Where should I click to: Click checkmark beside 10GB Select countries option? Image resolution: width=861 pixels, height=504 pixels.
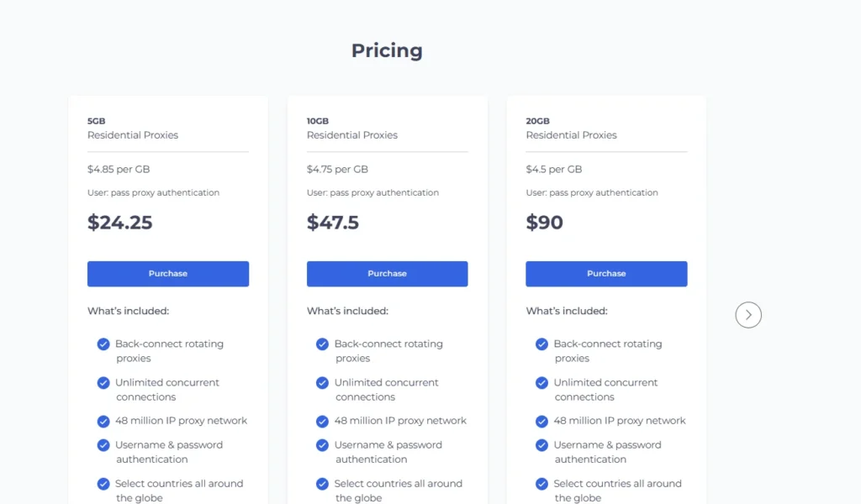[322, 484]
